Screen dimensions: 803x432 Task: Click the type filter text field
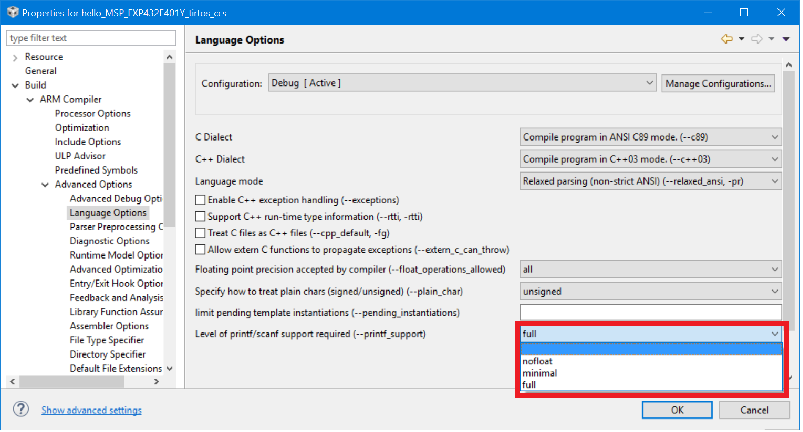[87, 37]
